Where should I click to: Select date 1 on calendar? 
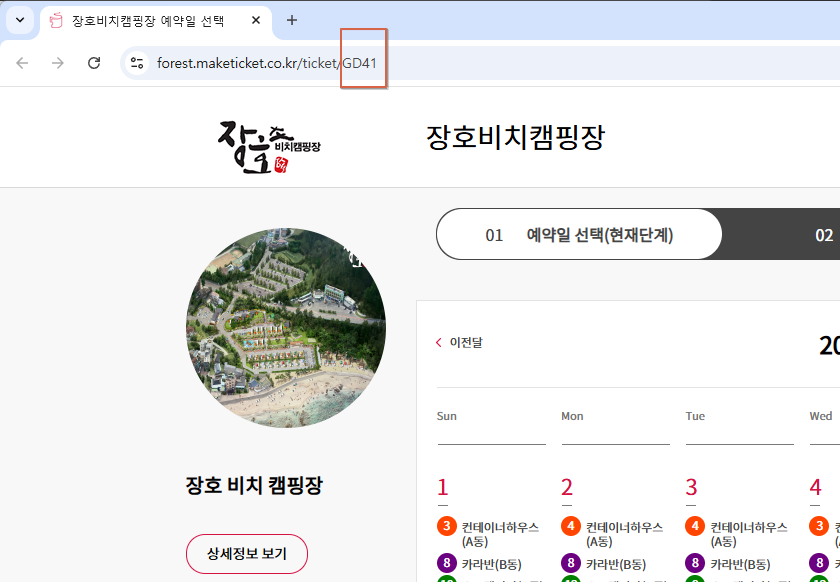tap(442, 487)
